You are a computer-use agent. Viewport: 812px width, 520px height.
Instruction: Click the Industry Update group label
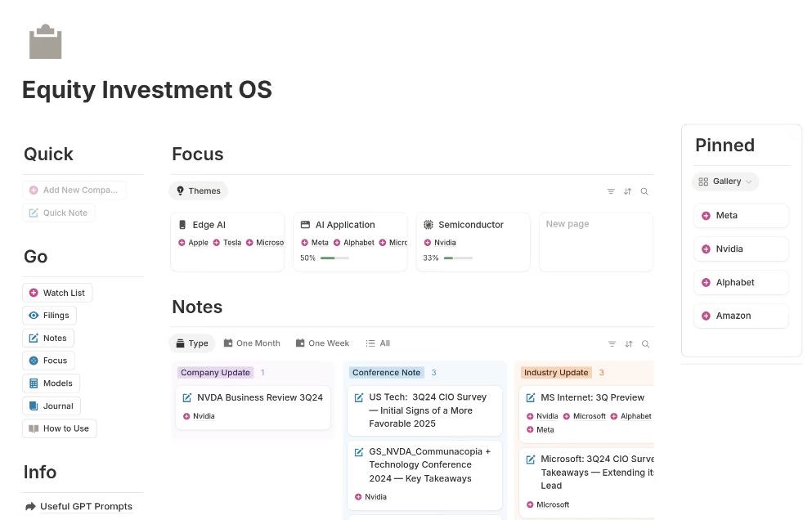point(556,372)
